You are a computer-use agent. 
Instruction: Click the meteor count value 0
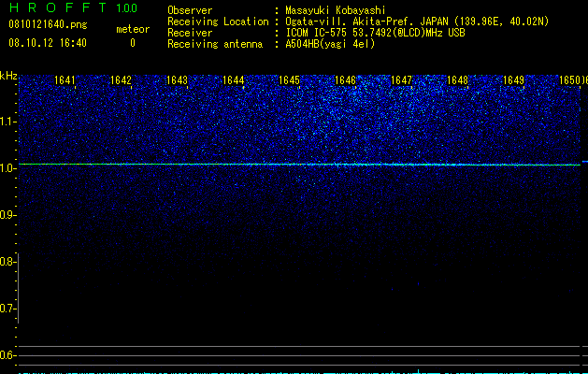[133, 43]
